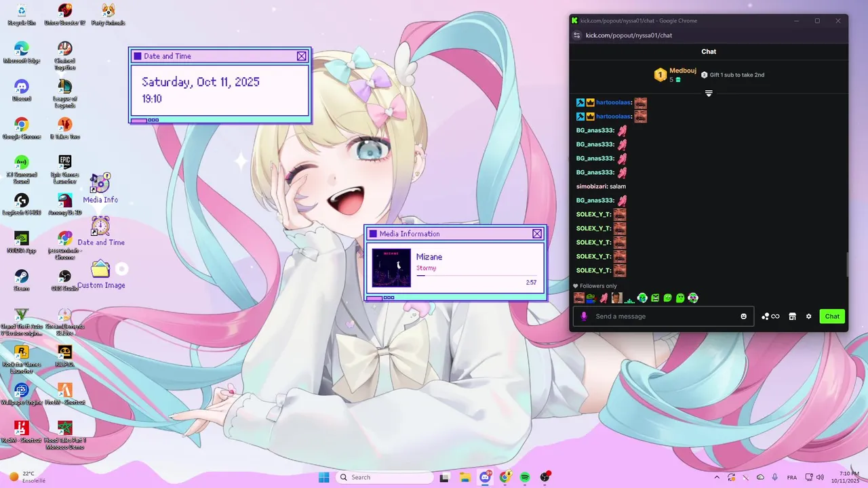This screenshot has height=488, width=868.
Task: Click the Stormy track progress bar
Action: [x=476, y=276]
